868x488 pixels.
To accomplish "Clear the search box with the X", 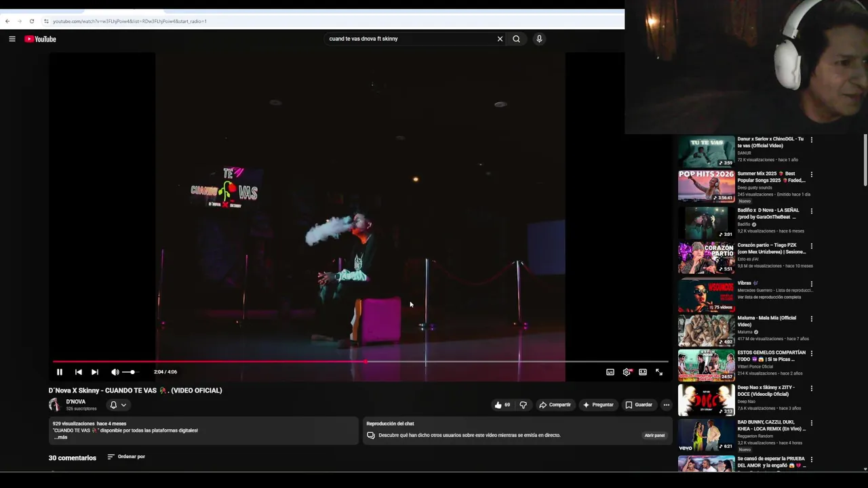I will [500, 39].
